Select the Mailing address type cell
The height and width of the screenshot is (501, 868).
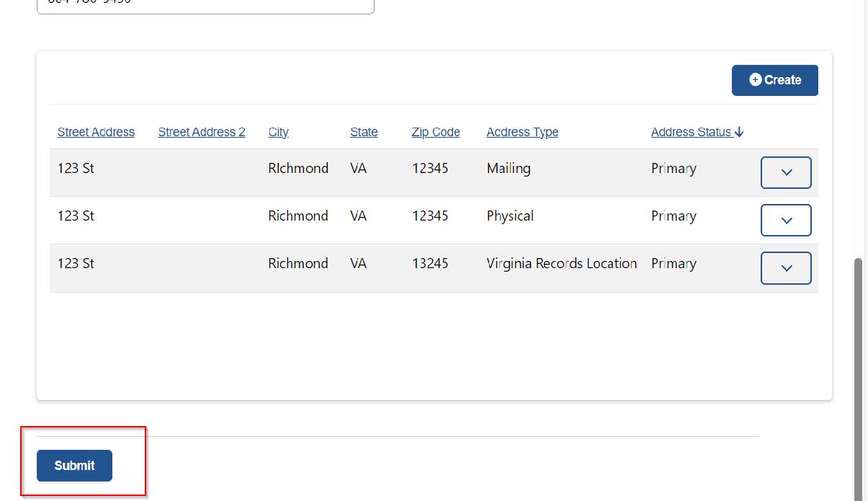(x=509, y=169)
